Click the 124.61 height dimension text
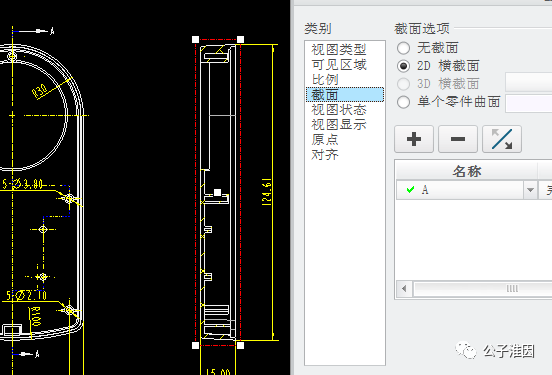The height and width of the screenshot is (375, 552). pos(267,192)
